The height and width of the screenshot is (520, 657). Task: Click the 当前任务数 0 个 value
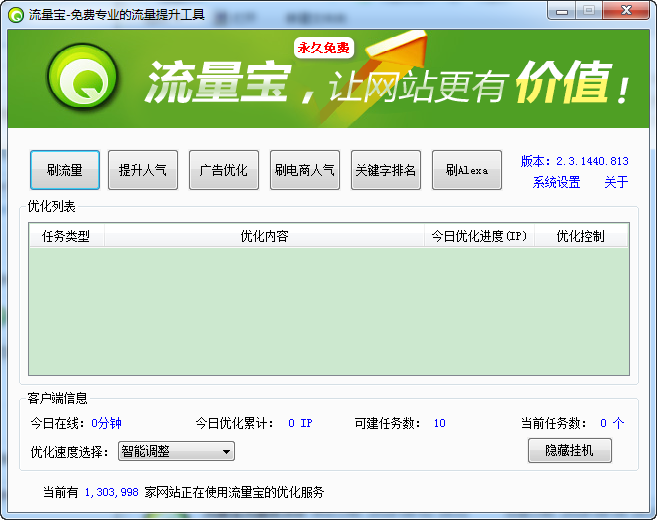click(x=612, y=423)
